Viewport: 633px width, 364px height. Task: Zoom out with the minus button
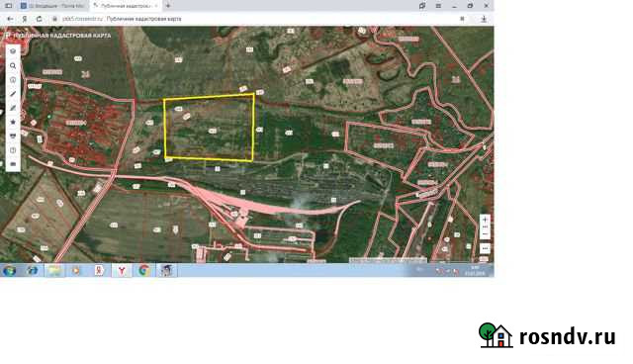point(485,234)
